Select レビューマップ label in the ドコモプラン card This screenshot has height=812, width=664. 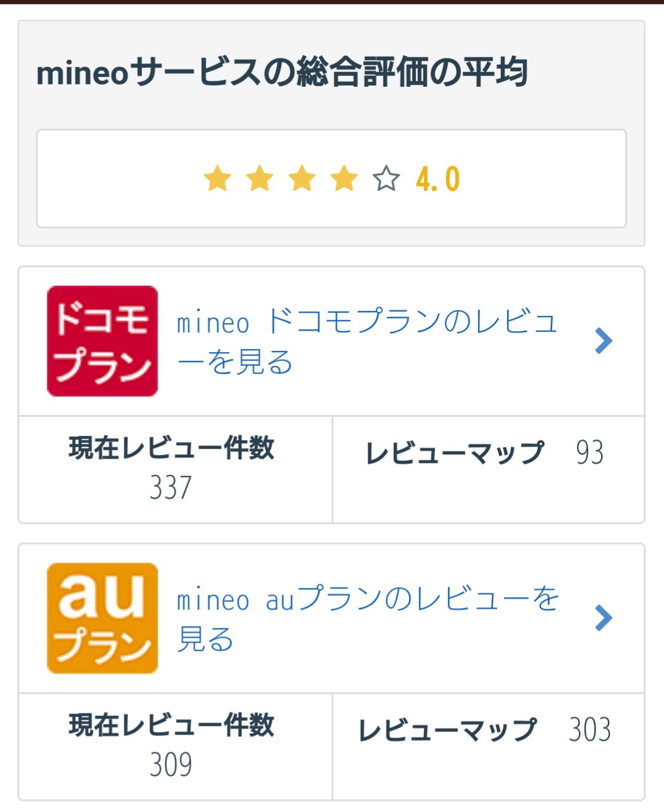click(455, 452)
